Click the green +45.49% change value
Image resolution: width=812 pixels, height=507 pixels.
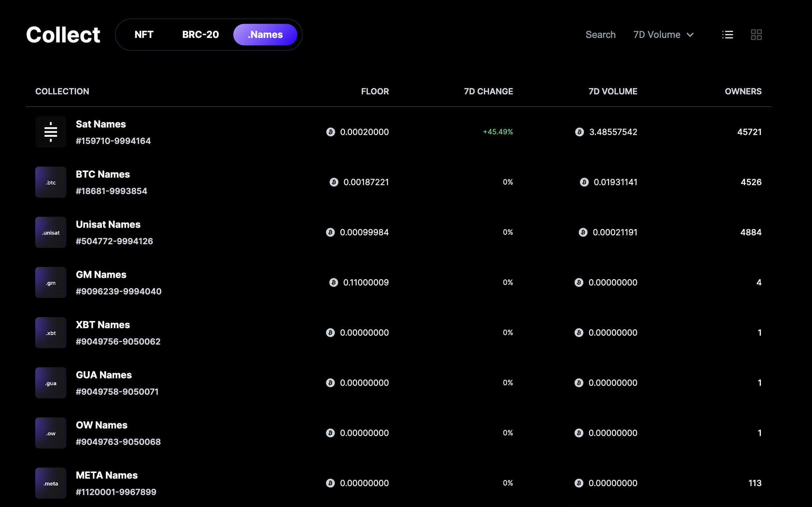498,132
